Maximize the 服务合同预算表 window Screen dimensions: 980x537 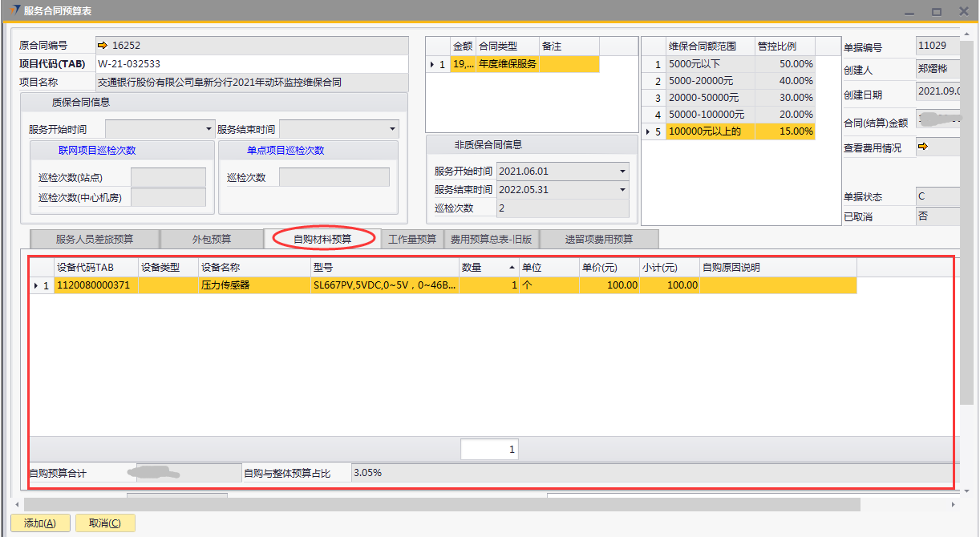(935, 11)
